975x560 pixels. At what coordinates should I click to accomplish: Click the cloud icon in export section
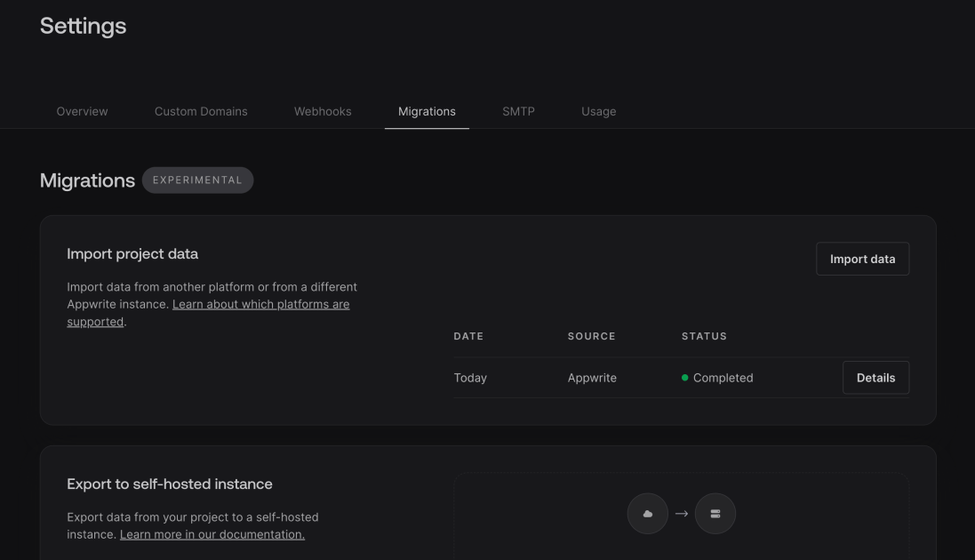647,513
